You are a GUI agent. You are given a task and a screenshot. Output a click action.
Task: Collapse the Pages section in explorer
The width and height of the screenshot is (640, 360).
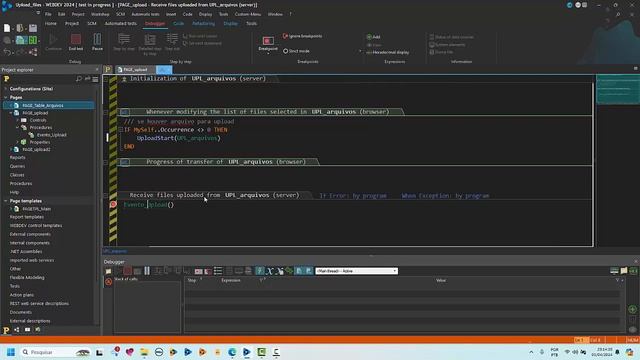click(6, 98)
